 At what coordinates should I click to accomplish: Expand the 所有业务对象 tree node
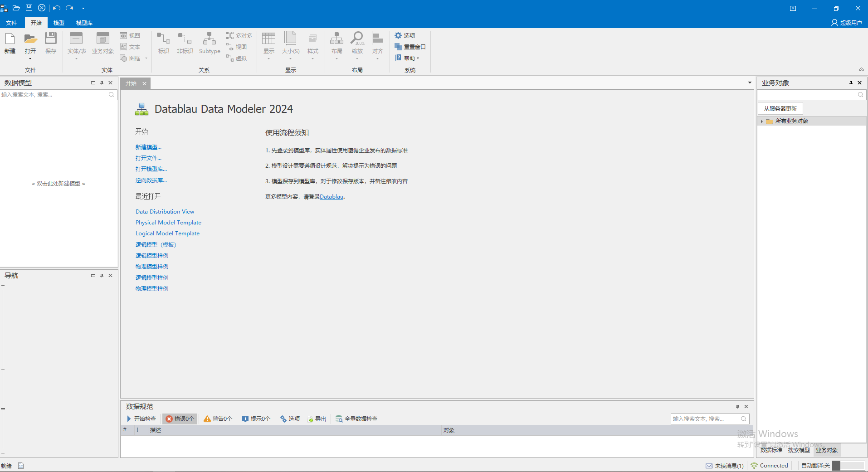pyautogui.click(x=762, y=121)
